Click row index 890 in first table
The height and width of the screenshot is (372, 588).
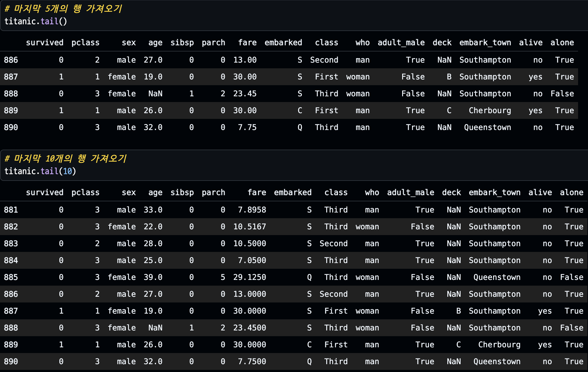coord(11,127)
